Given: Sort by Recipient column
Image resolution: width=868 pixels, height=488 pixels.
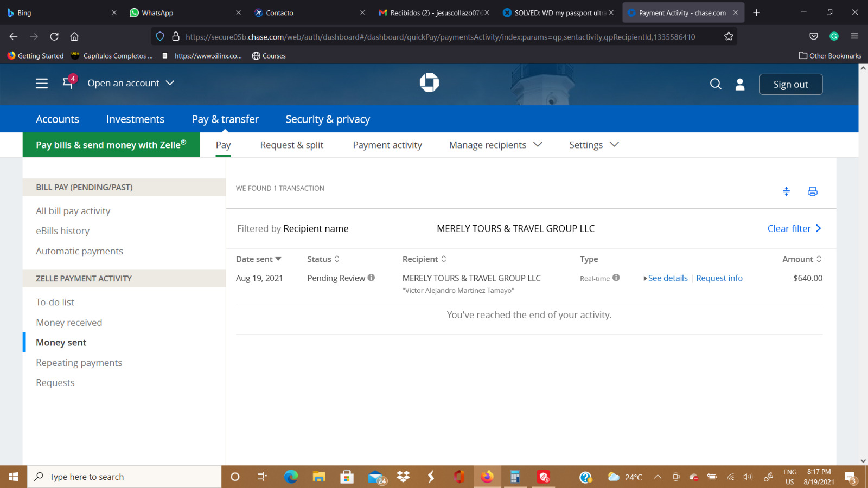Looking at the screenshot, I should [x=424, y=259].
